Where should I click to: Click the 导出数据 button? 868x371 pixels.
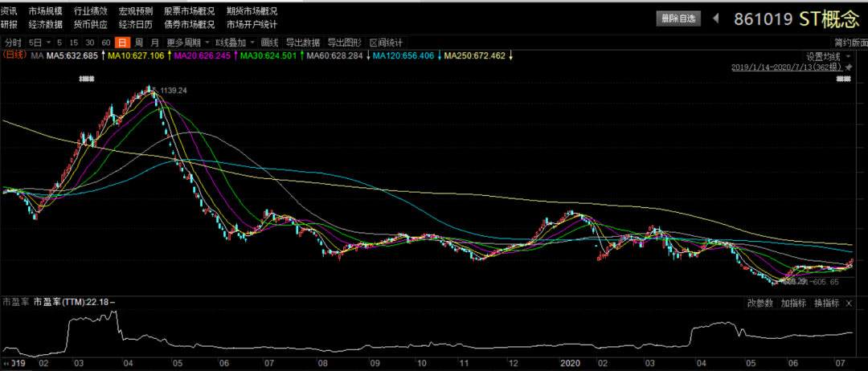tap(302, 43)
